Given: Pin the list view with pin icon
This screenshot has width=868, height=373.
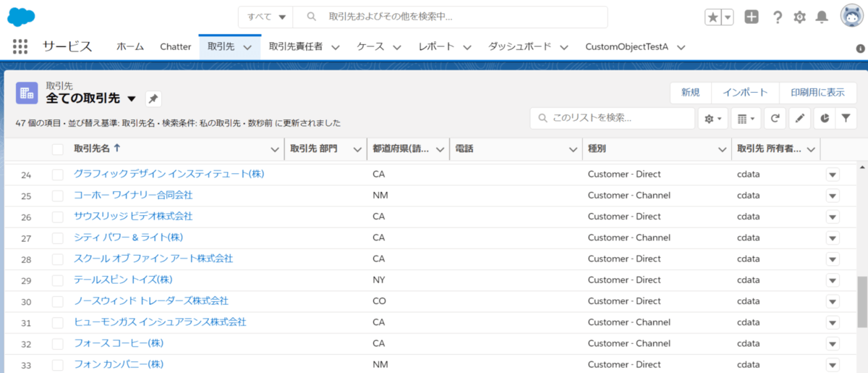Looking at the screenshot, I should pyautogui.click(x=153, y=99).
